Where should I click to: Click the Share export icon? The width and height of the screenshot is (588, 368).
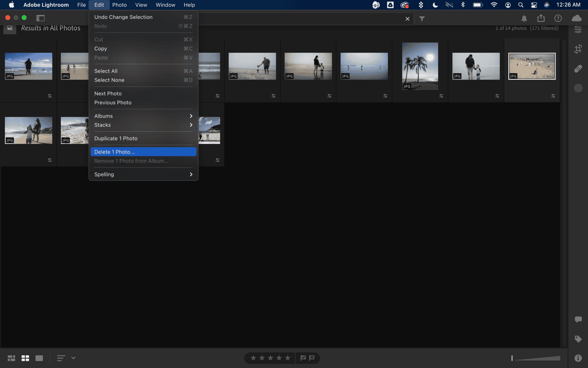click(541, 18)
